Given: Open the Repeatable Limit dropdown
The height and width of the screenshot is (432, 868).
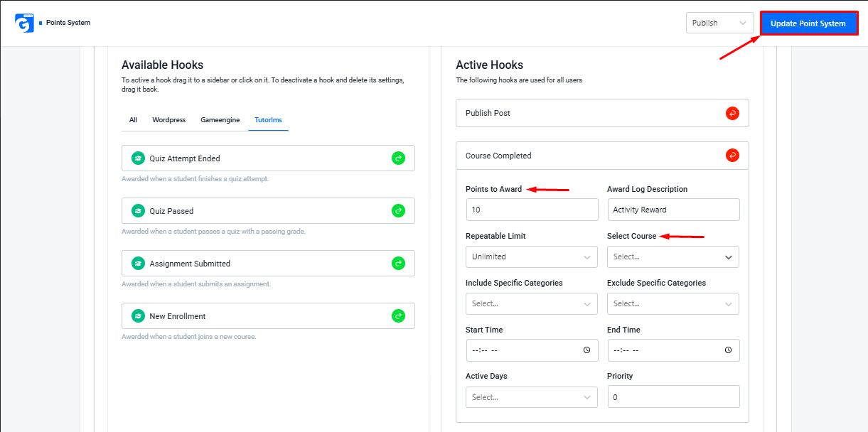Looking at the screenshot, I should coord(532,256).
